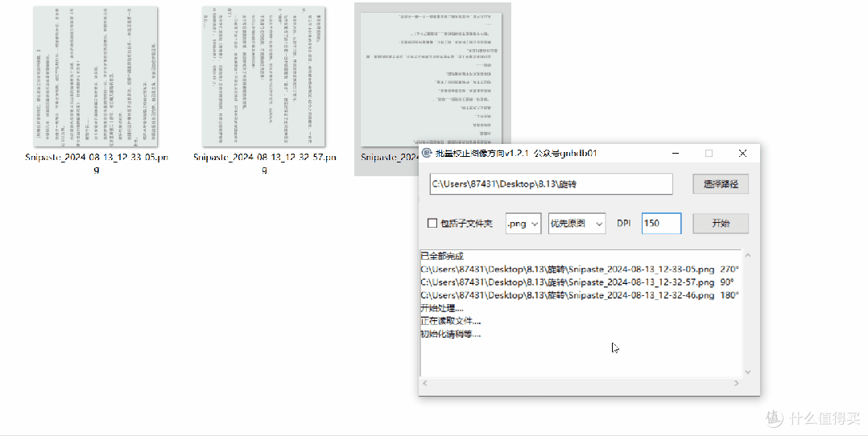Click log scrollbar up arrow
Image resolution: width=868 pixels, height=436 pixels.
point(748,256)
